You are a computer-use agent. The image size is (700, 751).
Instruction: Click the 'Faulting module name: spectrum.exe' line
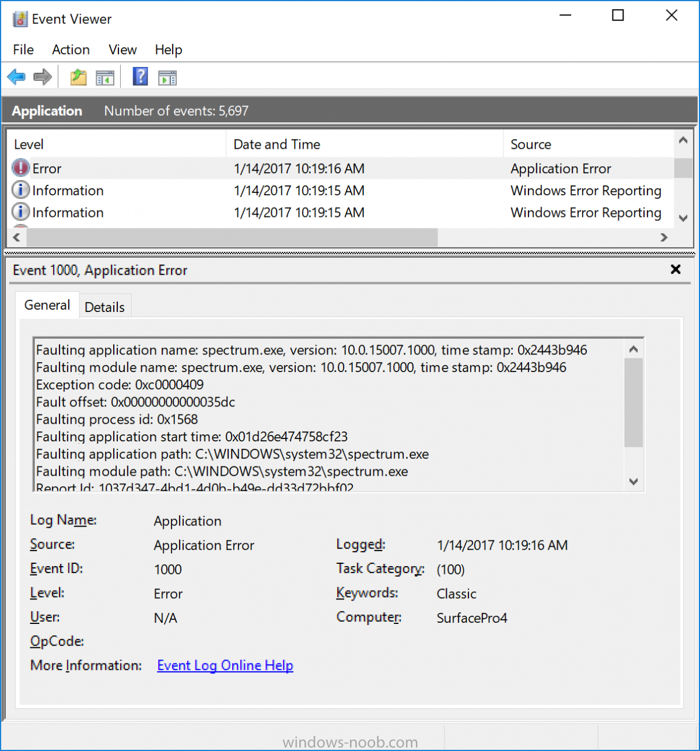(x=301, y=367)
